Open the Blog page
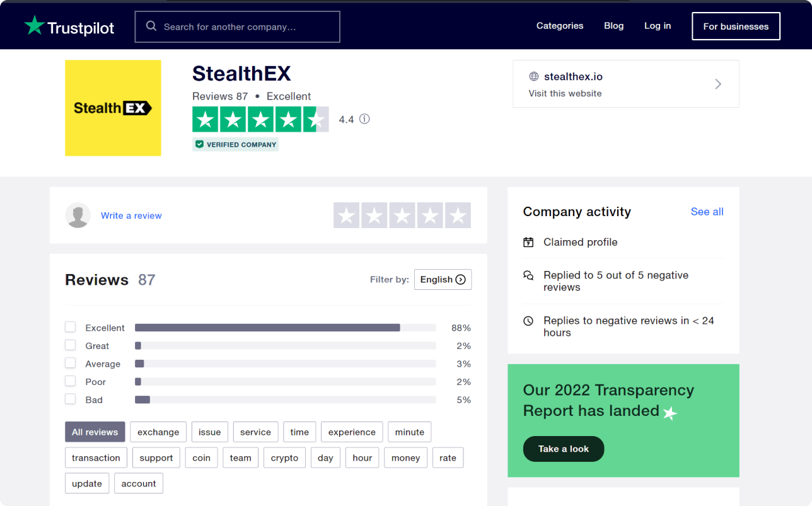 [x=613, y=26]
